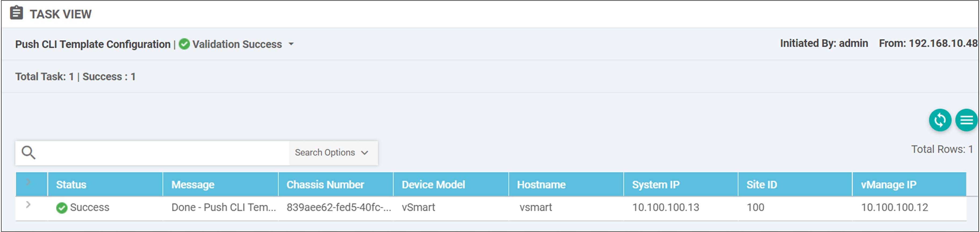The height and width of the screenshot is (232, 980).
Task: Click the Task View clipboard icon
Action: 16,13
